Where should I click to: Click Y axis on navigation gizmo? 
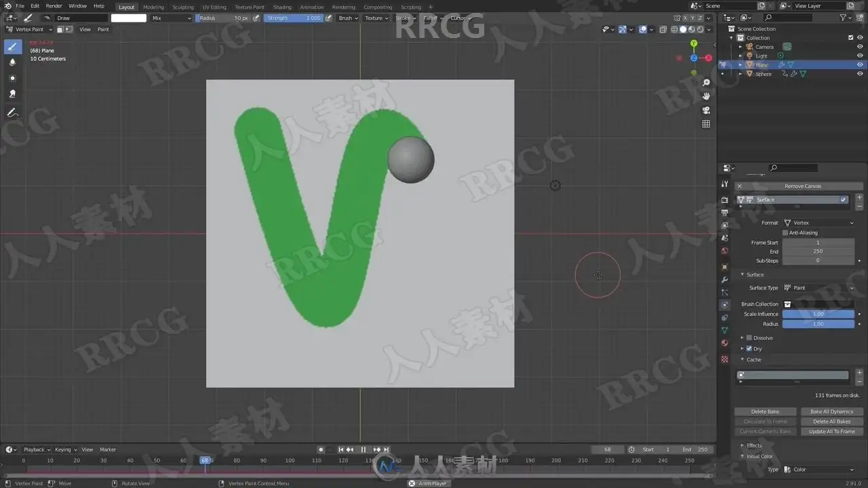tap(694, 43)
